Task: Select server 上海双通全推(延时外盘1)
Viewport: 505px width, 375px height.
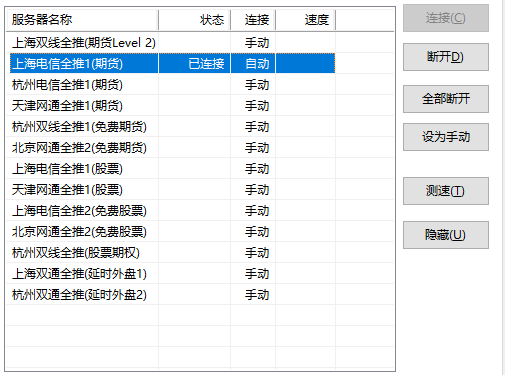Action: pos(79,274)
